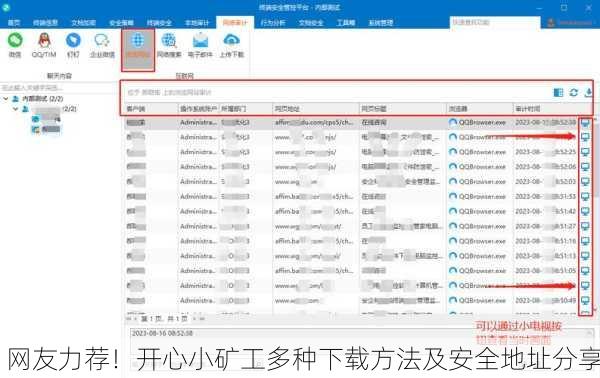Switch to the 文档加密 tab

(x=83, y=23)
